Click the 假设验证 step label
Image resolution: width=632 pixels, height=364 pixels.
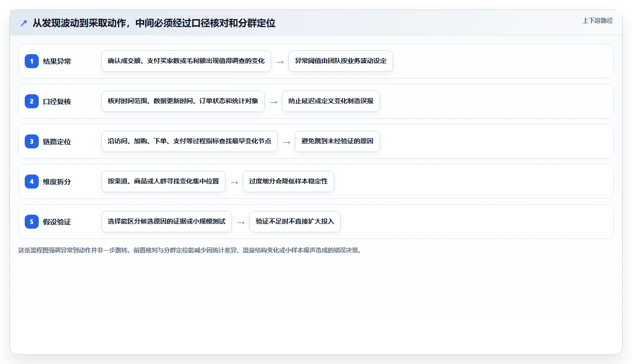[57, 222]
